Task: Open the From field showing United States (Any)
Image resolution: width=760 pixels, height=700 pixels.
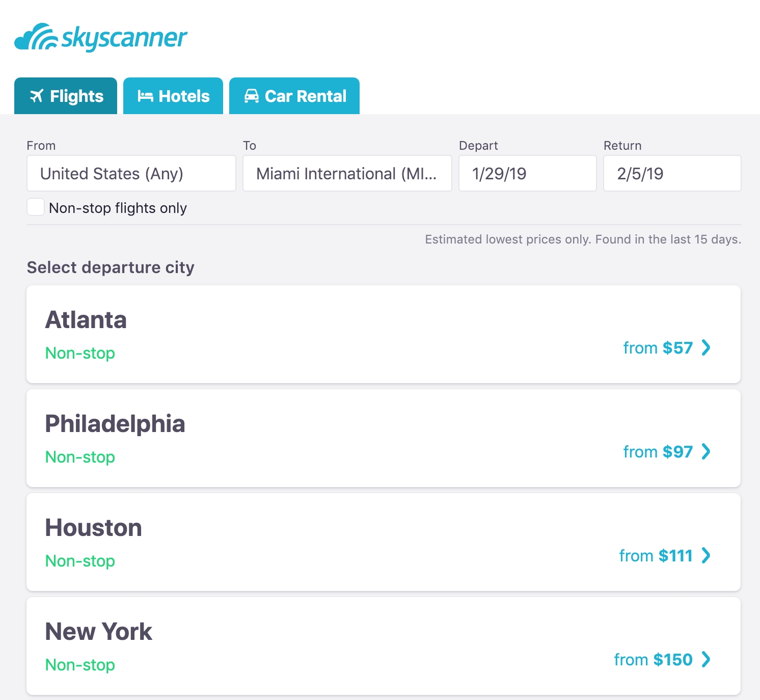Action: tap(131, 173)
